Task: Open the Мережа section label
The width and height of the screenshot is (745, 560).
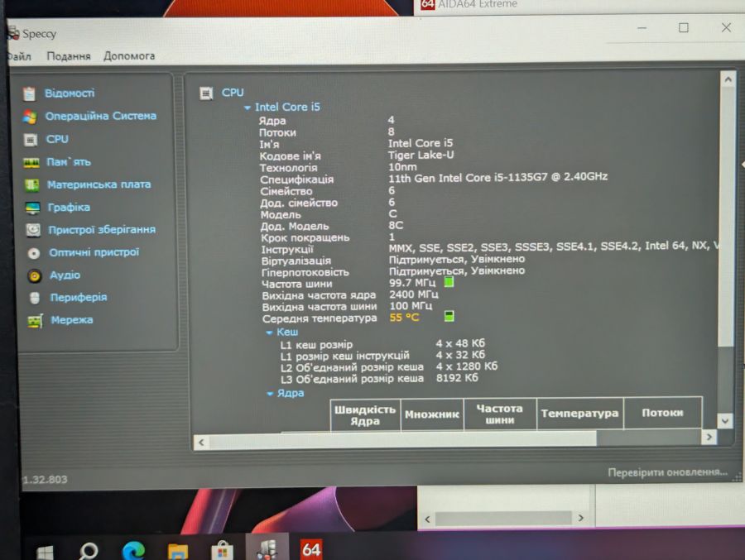Action: coord(72,319)
